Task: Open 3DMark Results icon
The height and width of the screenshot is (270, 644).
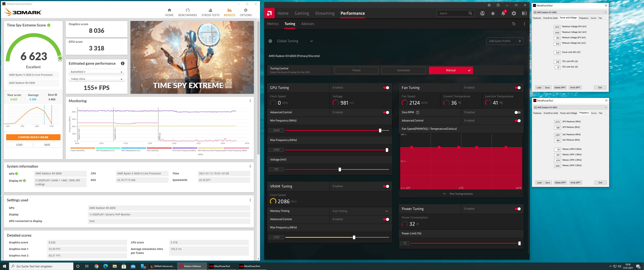Action: pyautogui.click(x=229, y=10)
